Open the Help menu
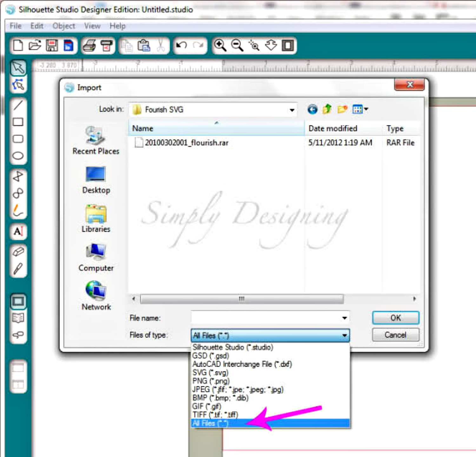Image resolution: width=476 pixels, height=457 pixels. point(117,26)
